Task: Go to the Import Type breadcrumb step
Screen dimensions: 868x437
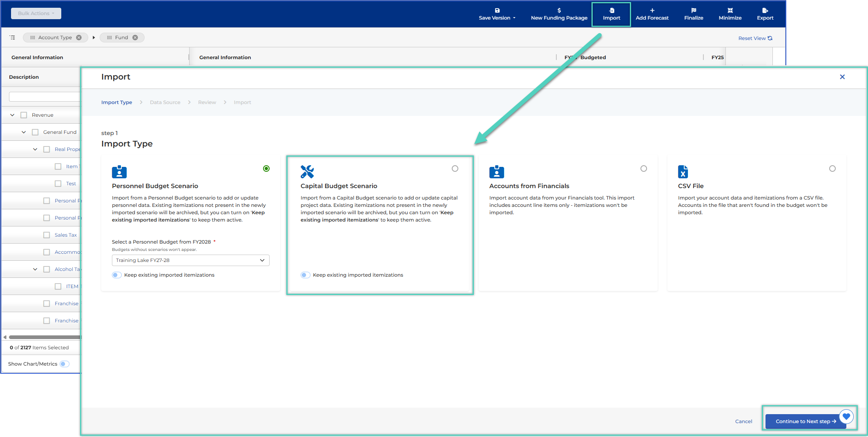Action: point(116,102)
